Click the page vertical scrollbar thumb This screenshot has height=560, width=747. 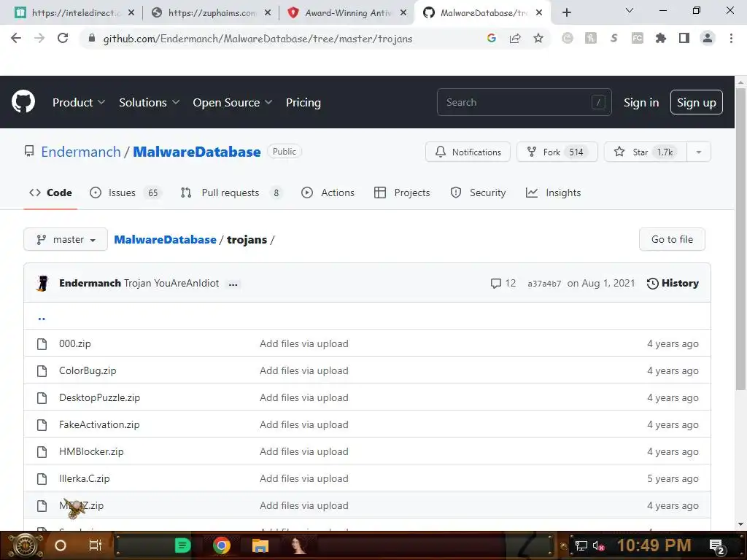click(x=740, y=238)
